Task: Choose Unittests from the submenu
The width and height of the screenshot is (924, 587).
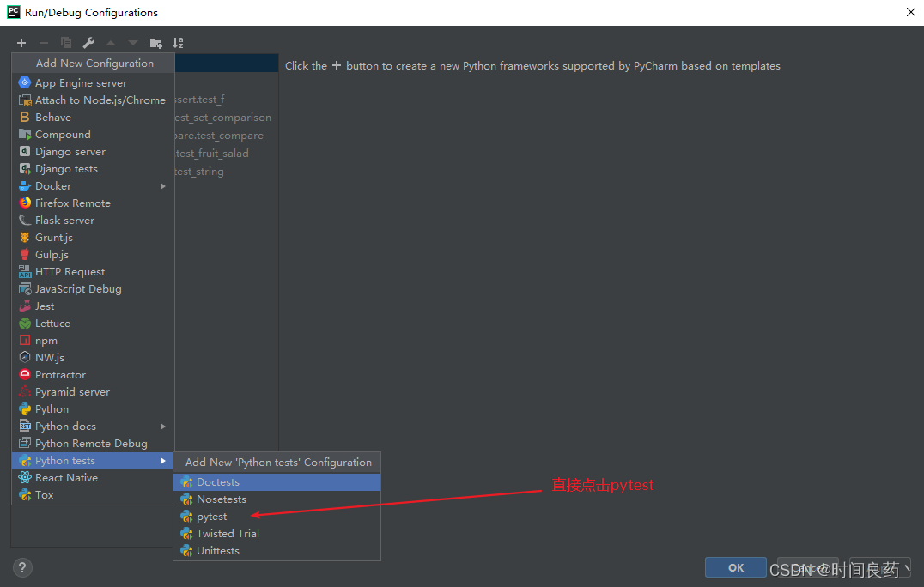Action: coord(277,550)
